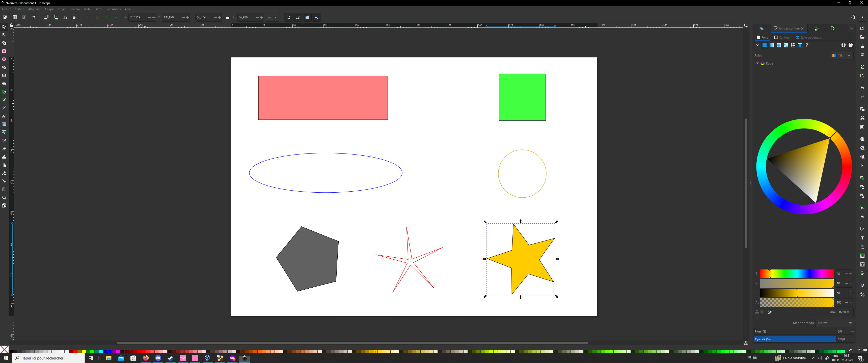868x363 pixels.
Task: Expand the dock panel tabs chevron
Action: (852, 29)
